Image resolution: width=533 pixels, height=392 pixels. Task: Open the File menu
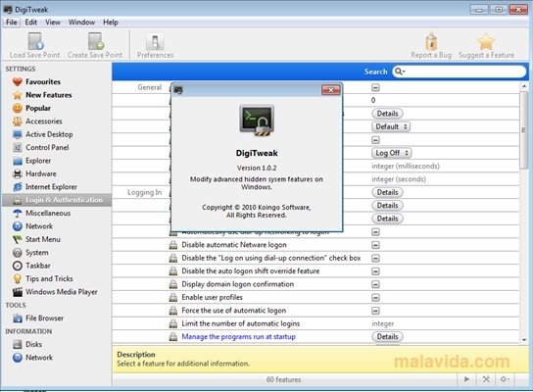point(11,23)
